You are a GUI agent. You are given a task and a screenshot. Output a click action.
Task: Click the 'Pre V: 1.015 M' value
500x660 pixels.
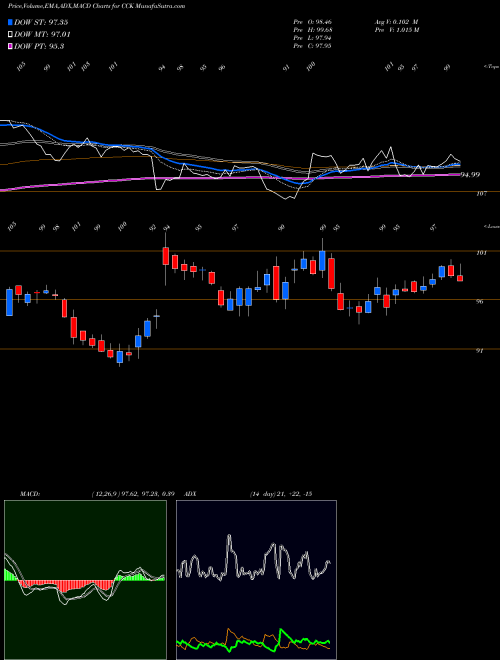(396, 30)
